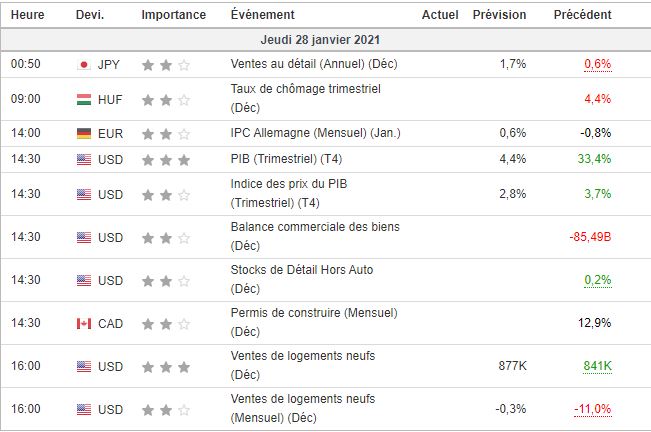Click the US flag in Stocks de Détail row
Image resolution: width=651 pixels, height=432 pixels.
coord(84,280)
